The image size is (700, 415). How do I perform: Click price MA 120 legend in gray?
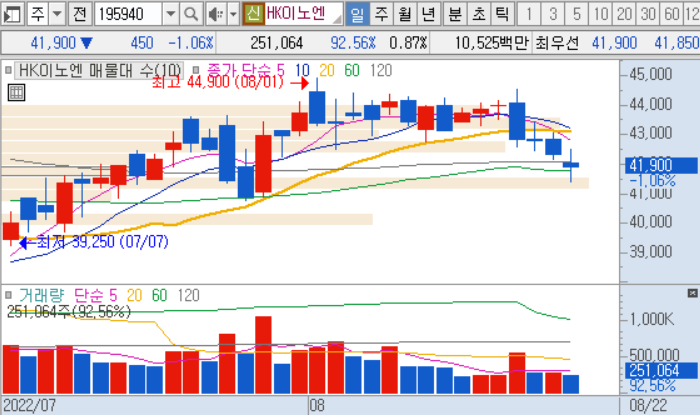coord(381,70)
